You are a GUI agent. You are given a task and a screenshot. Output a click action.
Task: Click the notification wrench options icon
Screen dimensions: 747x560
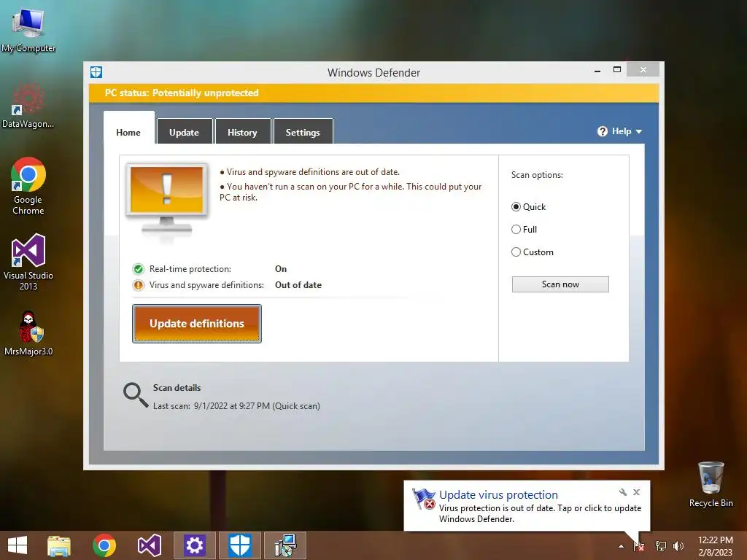click(x=623, y=492)
